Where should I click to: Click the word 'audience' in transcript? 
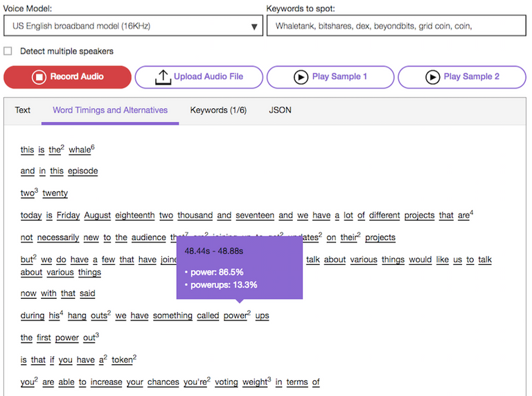(149, 237)
